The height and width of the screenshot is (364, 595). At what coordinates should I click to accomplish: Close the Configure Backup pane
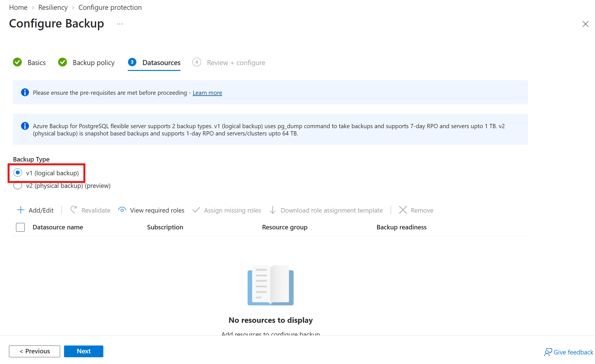pos(585,24)
